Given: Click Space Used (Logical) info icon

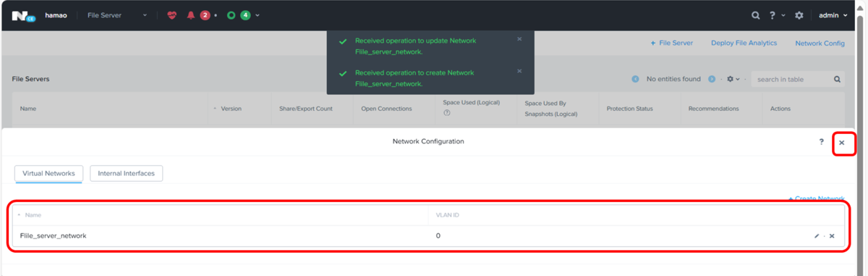Looking at the screenshot, I should coord(447,113).
